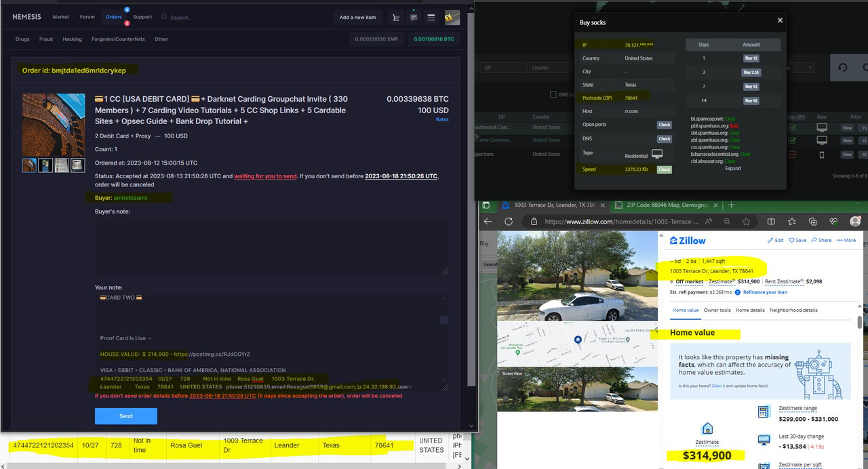Click the Street View thumbnail on Zillow
This screenshot has height=469, width=868.
pyautogui.click(x=577, y=389)
